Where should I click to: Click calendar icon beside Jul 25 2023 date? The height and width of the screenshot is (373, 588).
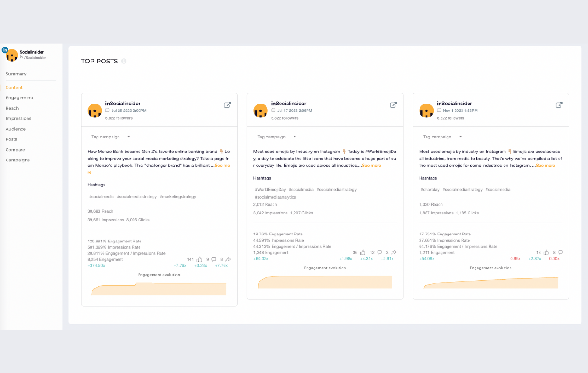click(107, 111)
